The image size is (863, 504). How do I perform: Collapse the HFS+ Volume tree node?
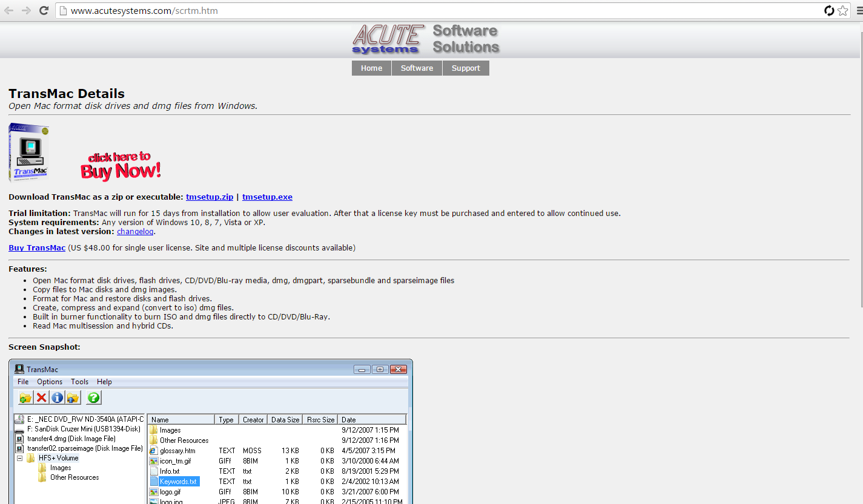[x=19, y=458]
